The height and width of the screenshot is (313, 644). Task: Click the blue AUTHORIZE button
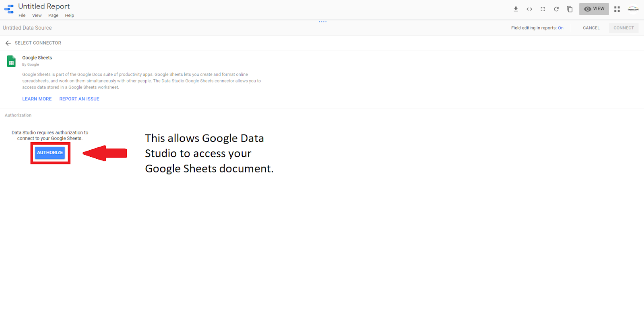click(x=50, y=153)
